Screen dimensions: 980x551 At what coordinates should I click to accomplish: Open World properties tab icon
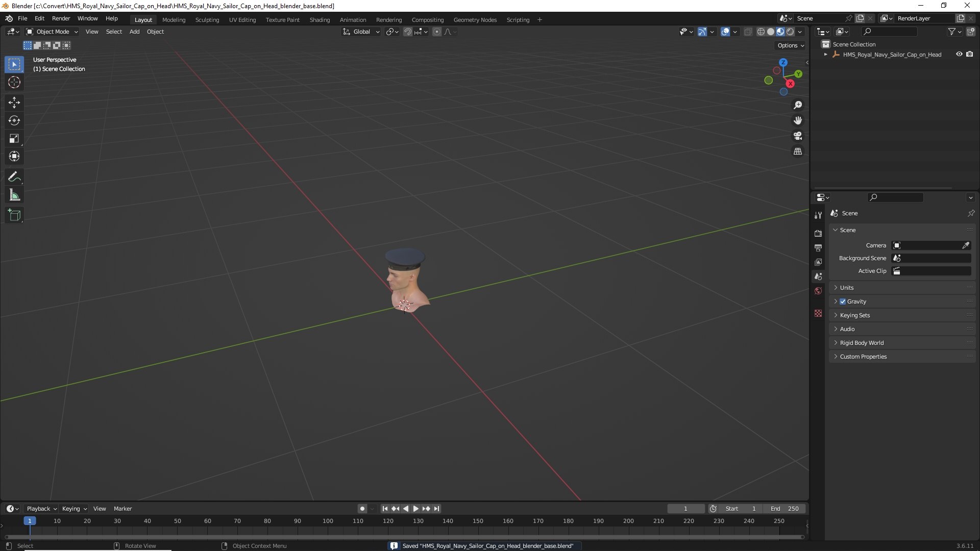[818, 291]
